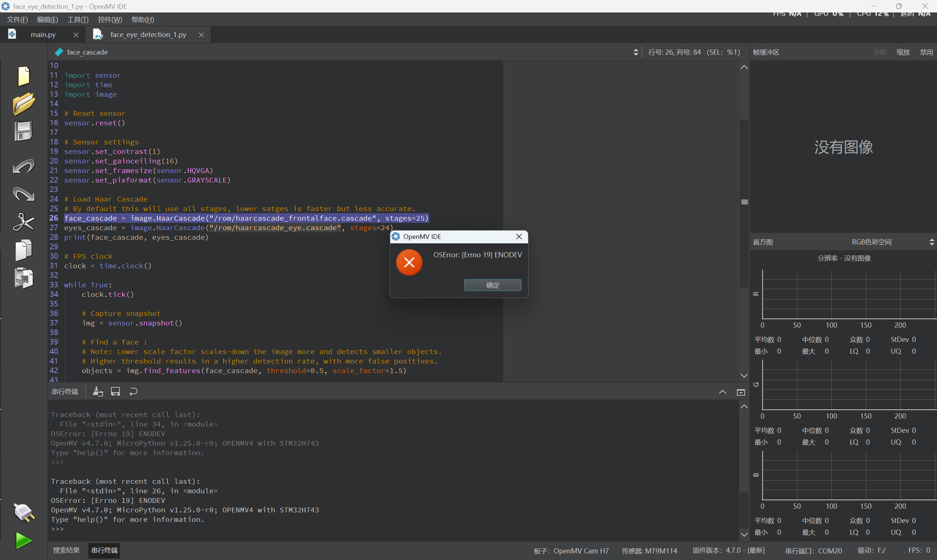Screen dimensions: 937x560
Task: Click the 直方图 histogram label
Action: tap(763, 242)
